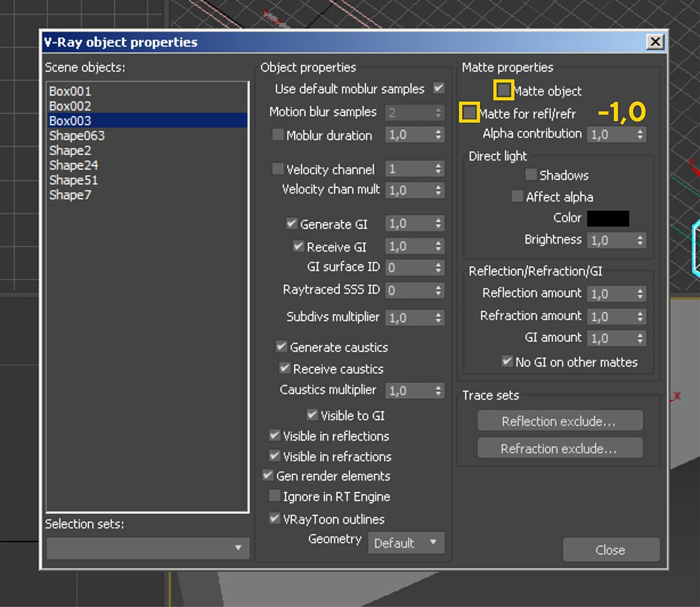Viewport: 700px width, 607px height.
Task: Toggle the Receive caustics checkbox
Action: pos(285,368)
